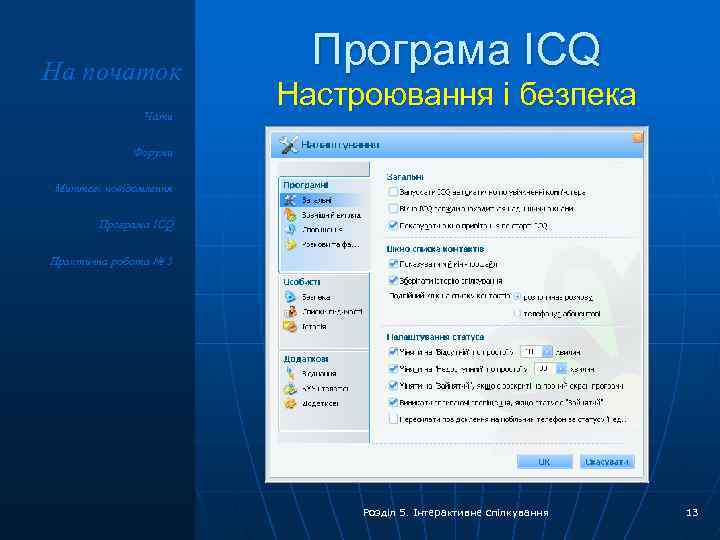Uncheck change to 'Відсутній' status option
This screenshot has height=540, width=720.
[393, 352]
